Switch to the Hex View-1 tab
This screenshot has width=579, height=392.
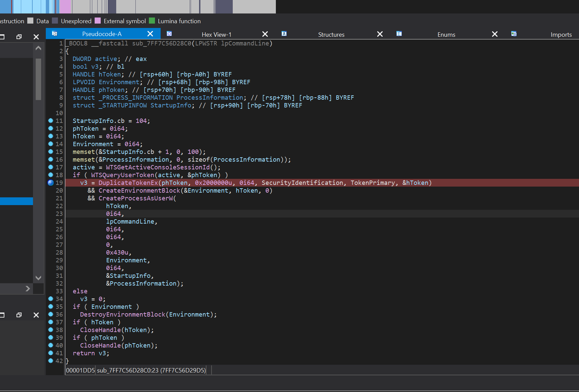[x=216, y=34]
